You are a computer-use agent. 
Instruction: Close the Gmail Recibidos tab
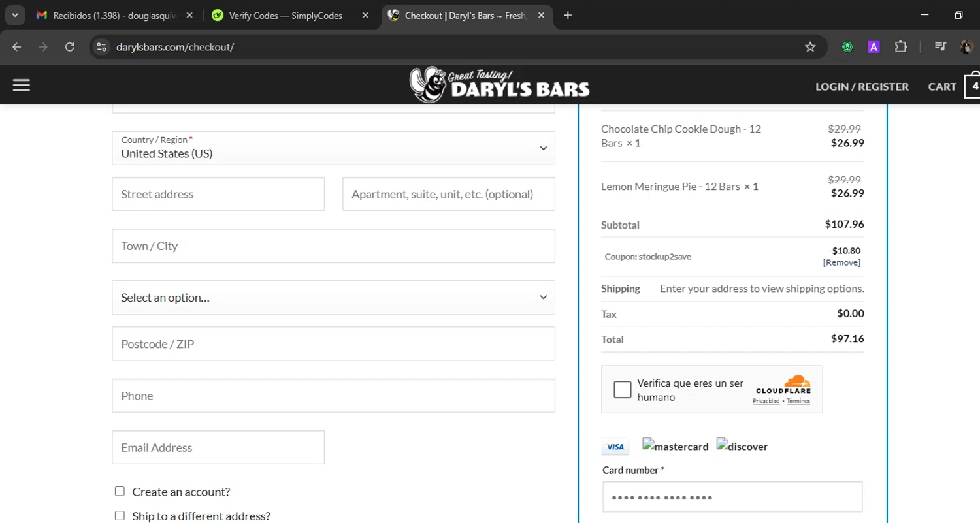tap(189, 15)
